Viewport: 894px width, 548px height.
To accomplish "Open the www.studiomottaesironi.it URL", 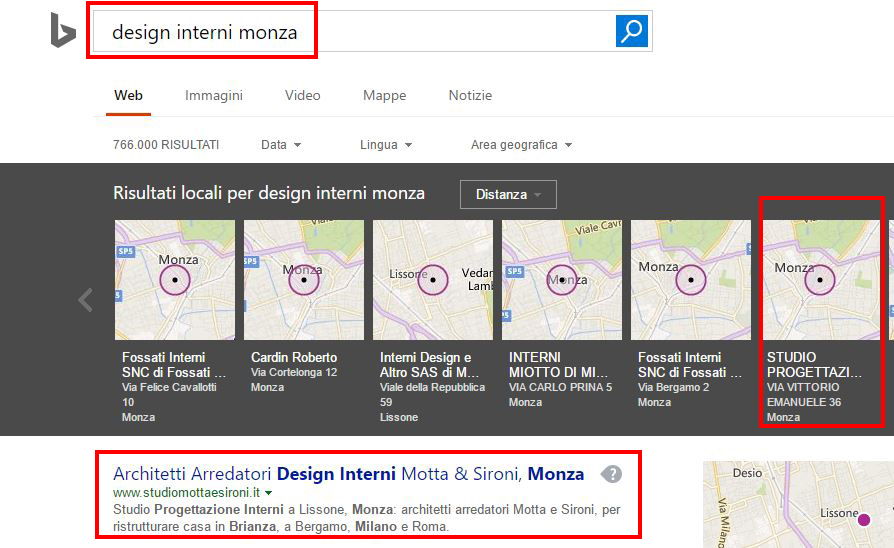I will [x=186, y=492].
